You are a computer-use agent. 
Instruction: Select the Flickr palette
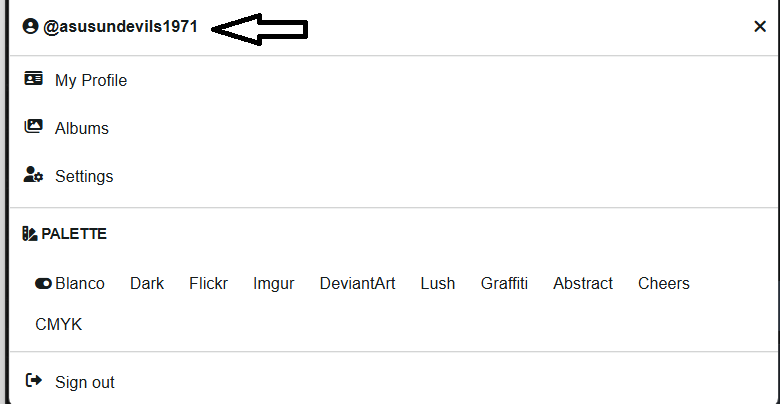click(x=208, y=284)
